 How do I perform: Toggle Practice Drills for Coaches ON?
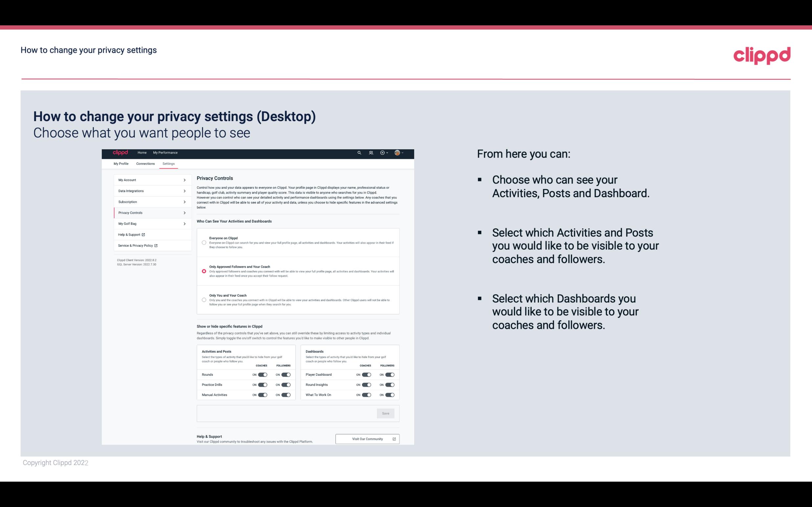pos(262,385)
